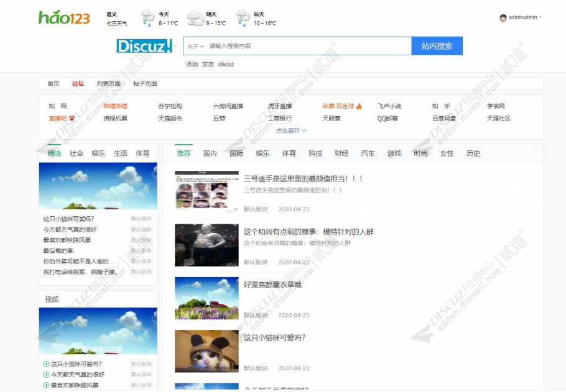The height and width of the screenshot is (392, 566).
Task: Switch to the 时尚 tab
Action: 420,153
